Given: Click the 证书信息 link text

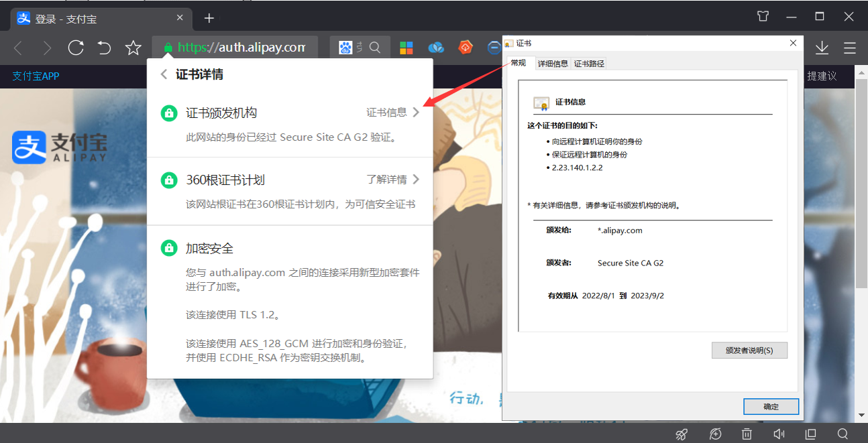Looking at the screenshot, I should coord(386,113).
